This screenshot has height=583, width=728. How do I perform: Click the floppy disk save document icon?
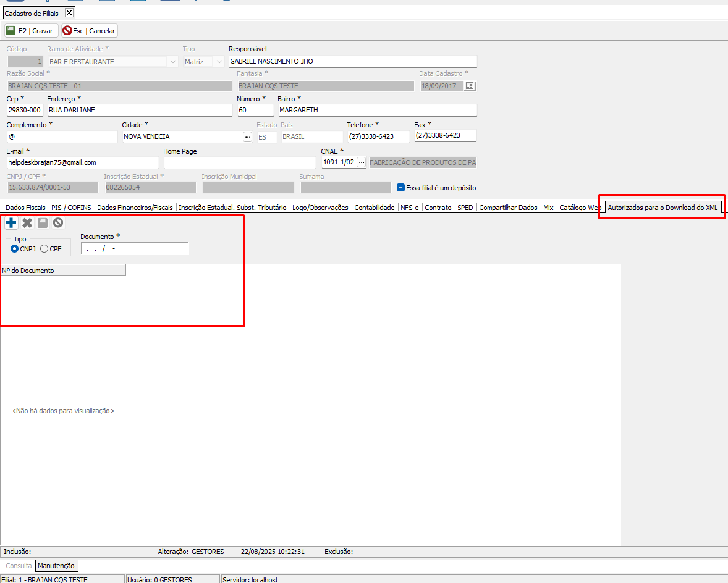point(43,223)
